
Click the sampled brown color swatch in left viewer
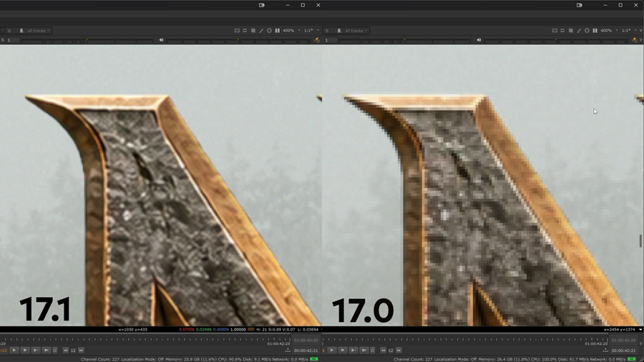[x=251, y=329]
